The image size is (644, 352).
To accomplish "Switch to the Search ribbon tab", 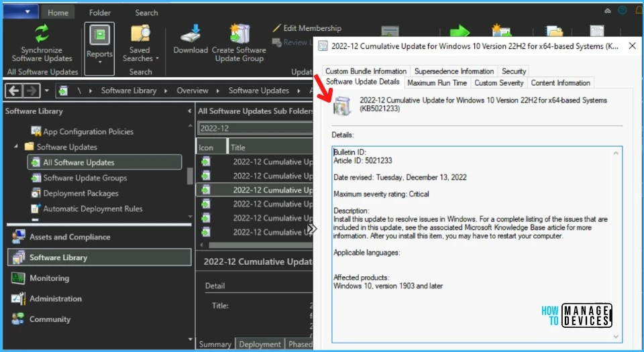I will 146,13.
